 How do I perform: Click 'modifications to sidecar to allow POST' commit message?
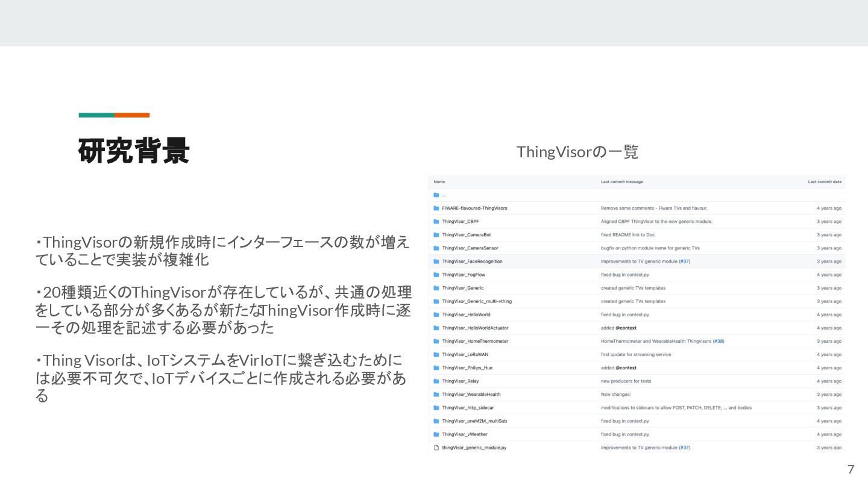(676, 407)
